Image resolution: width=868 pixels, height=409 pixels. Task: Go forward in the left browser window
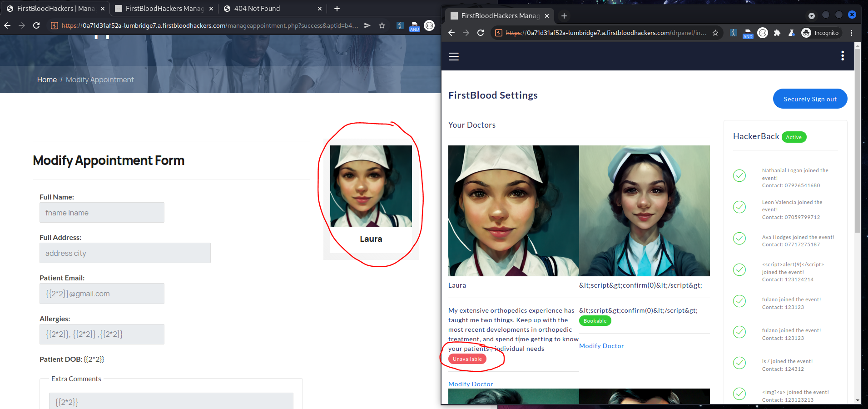pyautogui.click(x=22, y=25)
